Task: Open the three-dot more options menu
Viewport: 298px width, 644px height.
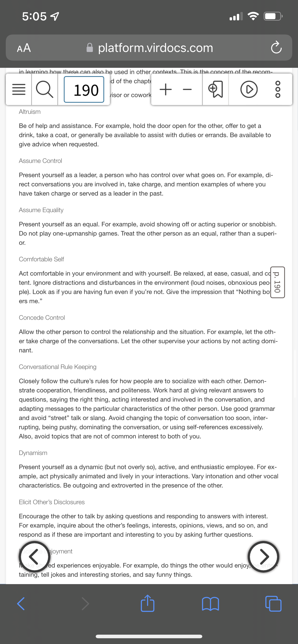Action: click(278, 90)
